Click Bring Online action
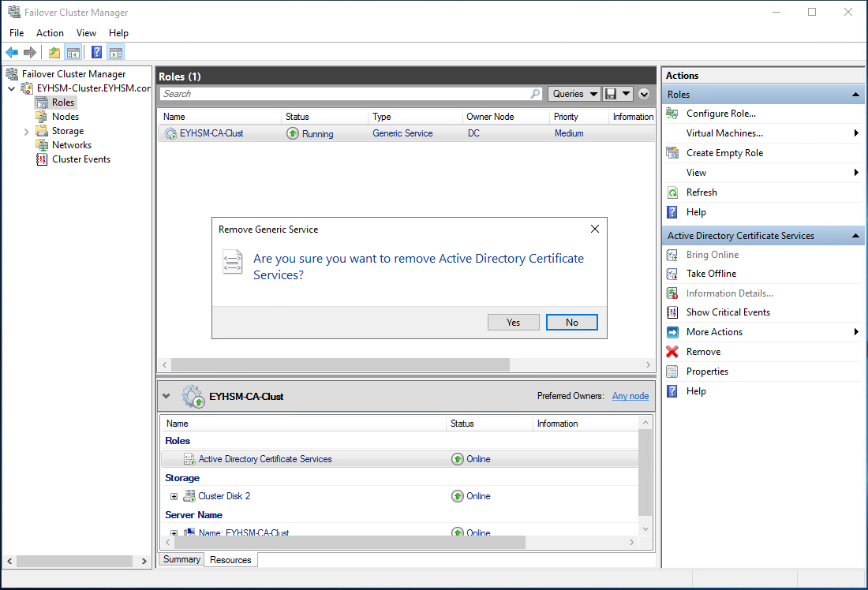Viewport: 868px width, 590px height. click(713, 255)
